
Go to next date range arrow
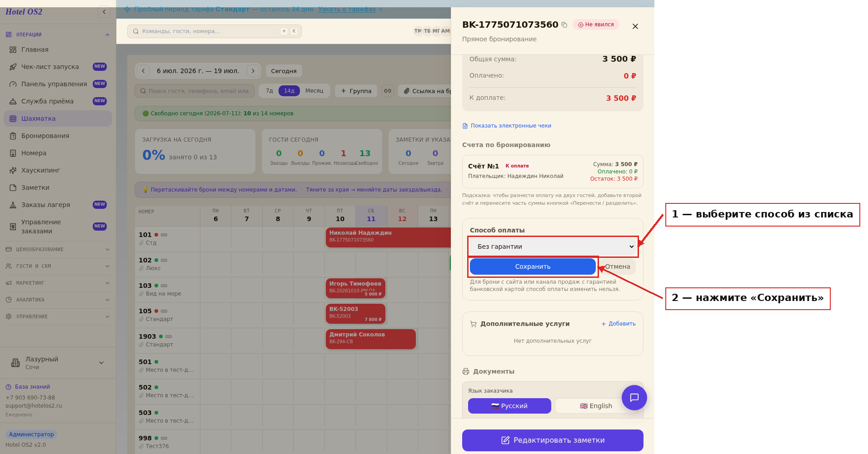click(x=253, y=71)
